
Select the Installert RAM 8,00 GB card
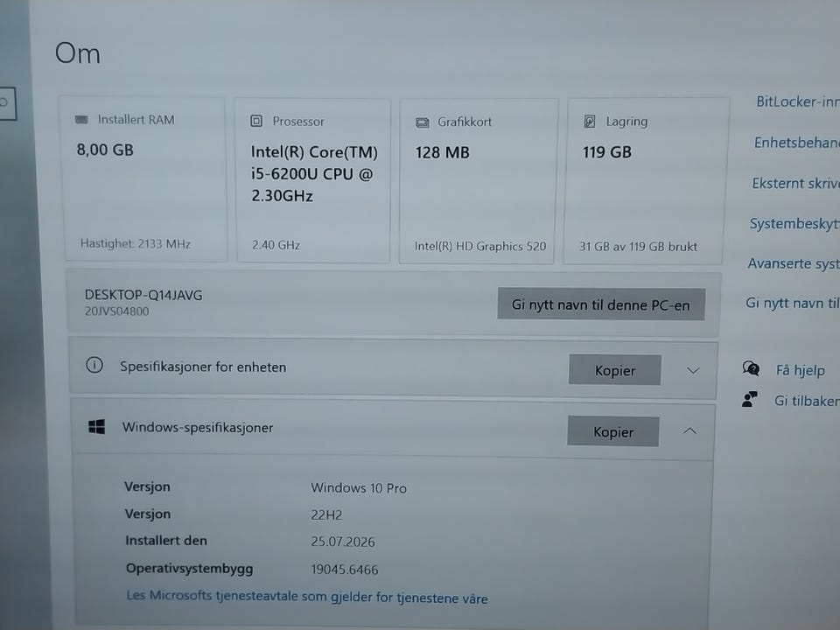143,178
